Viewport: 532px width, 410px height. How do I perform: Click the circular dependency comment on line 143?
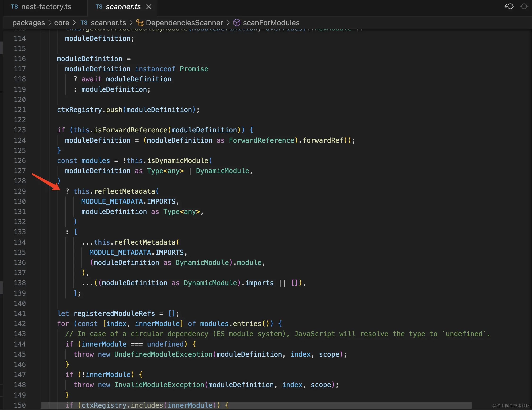[x=278, y=334]
